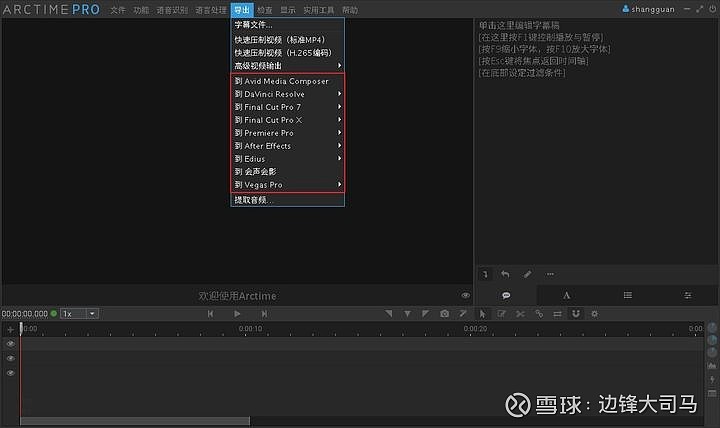Image resolution: width=720 pixels, height=428 pixels.
Task: Toggle the eye icon in the subtitle preview bar
Action: (x=465, y=295)
